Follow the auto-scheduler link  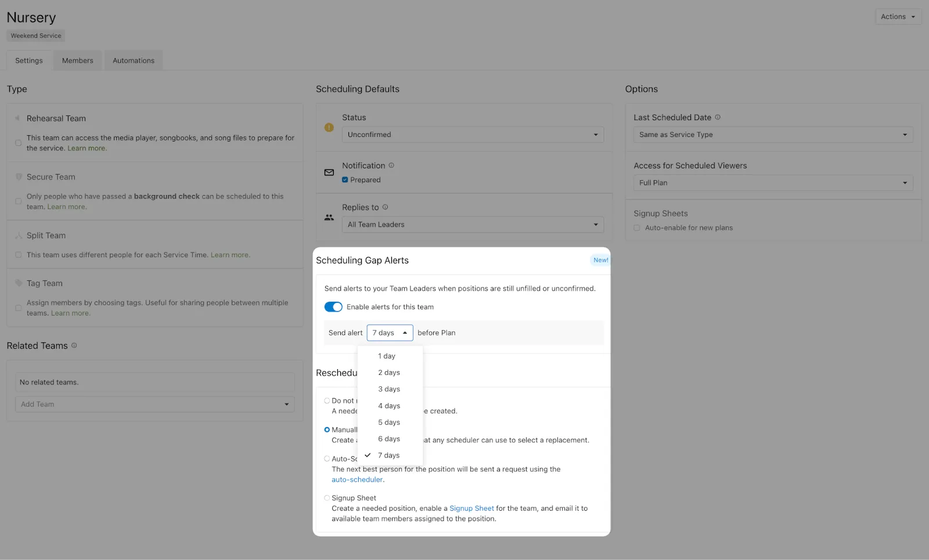tap(357, 480)
